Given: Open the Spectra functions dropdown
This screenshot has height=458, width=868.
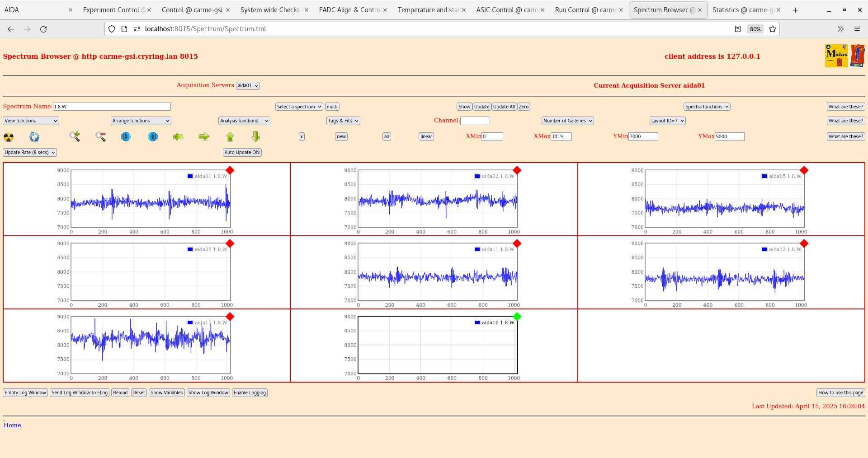Looking at the screenshot, I should coord(707,107).
